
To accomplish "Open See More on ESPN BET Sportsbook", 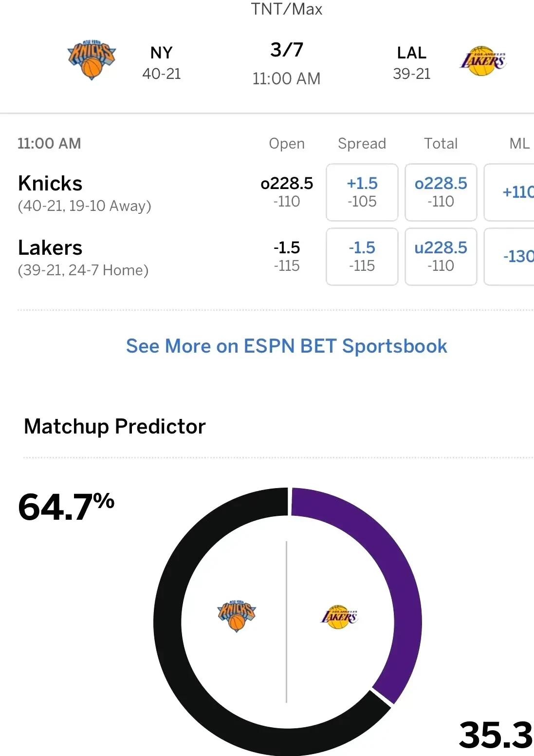I will 286,346.
